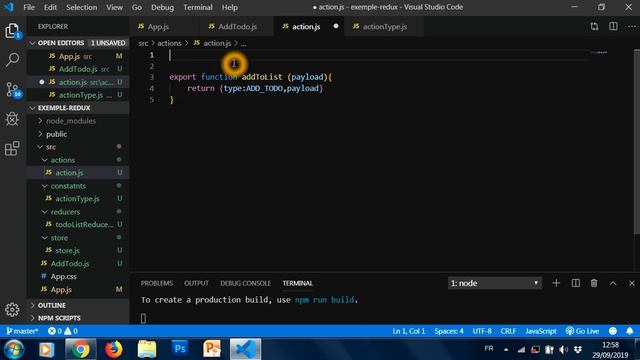This screenshot has height=360, width=640.
Task: Switch to the actionType.js editor tab
Action: [x=385, y=27]
